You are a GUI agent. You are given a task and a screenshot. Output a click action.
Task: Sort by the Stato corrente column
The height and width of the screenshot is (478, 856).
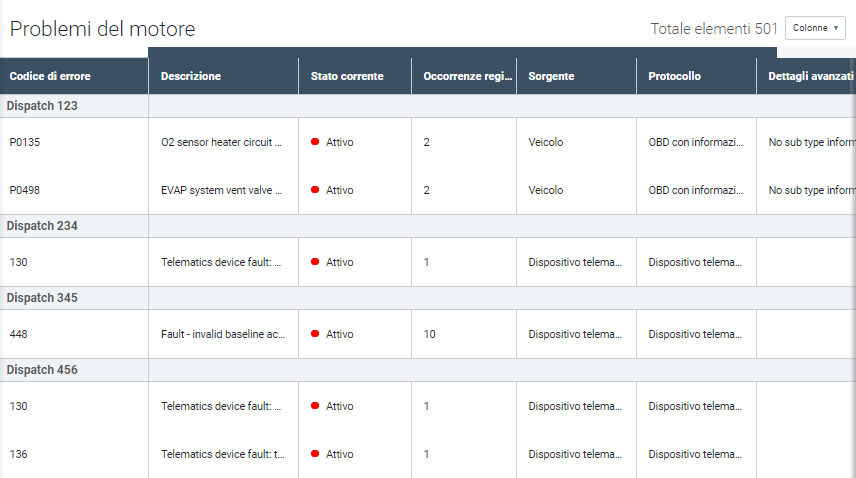coord(347,76)
